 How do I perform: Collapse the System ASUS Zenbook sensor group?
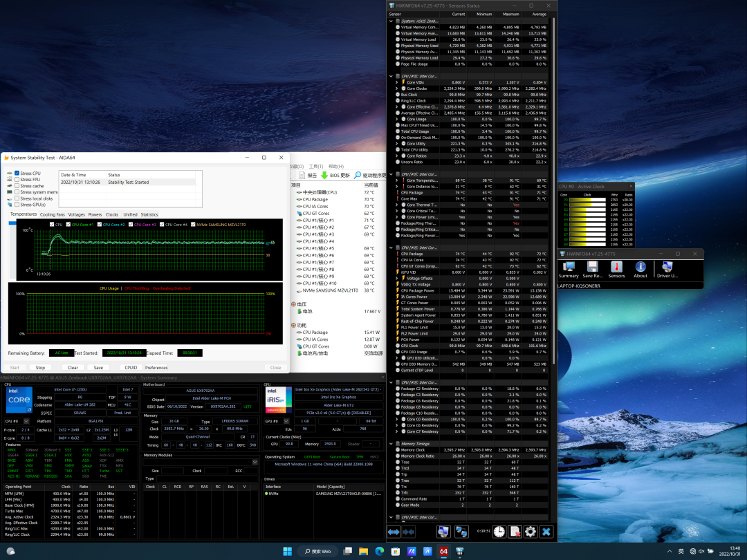(x=391, y=21)
